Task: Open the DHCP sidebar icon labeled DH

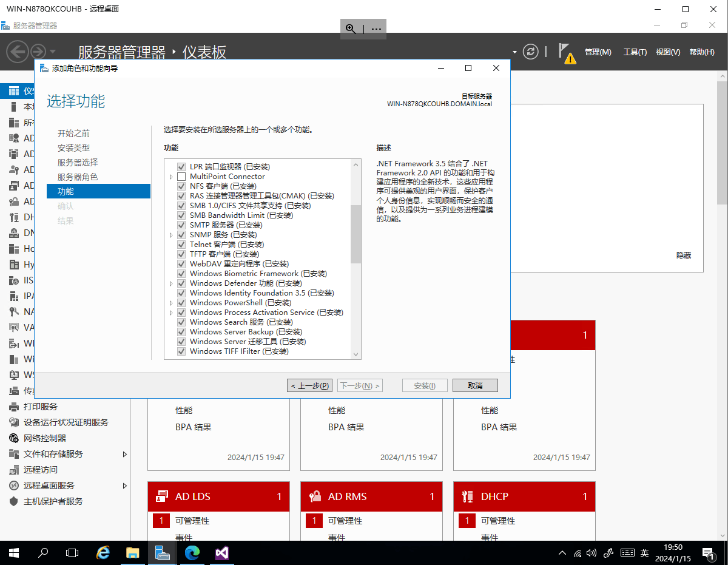Action: 14,217
